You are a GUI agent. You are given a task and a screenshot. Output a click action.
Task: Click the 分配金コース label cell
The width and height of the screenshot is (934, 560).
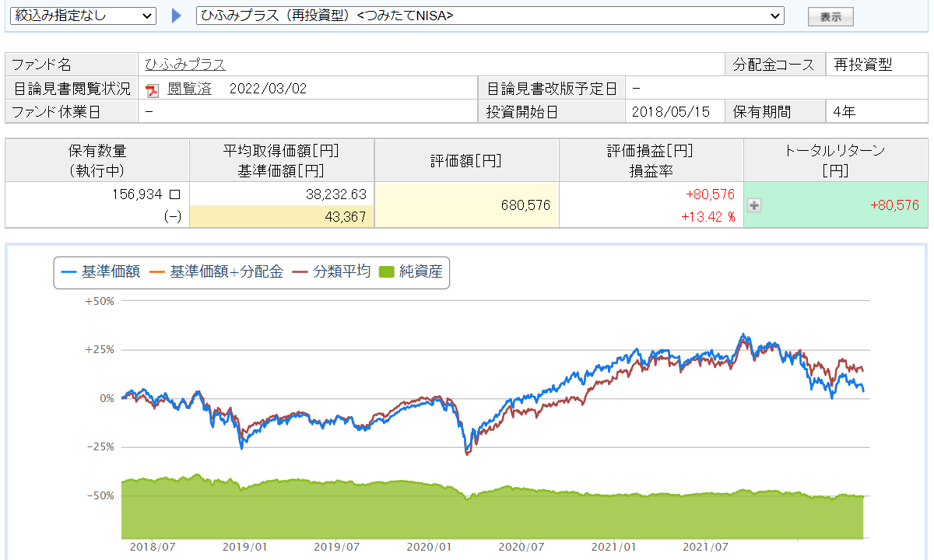click(774, 65)
